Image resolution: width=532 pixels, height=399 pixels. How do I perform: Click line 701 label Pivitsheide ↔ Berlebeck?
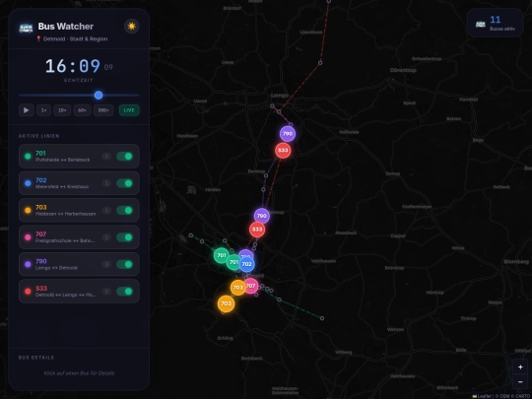62,160
